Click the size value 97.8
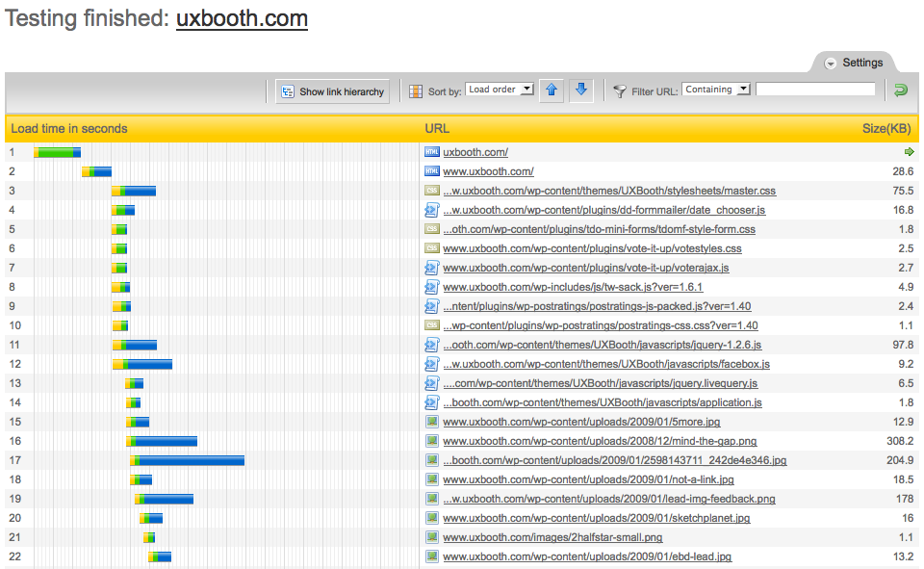The image size is (924, 569). coord(903,345)
